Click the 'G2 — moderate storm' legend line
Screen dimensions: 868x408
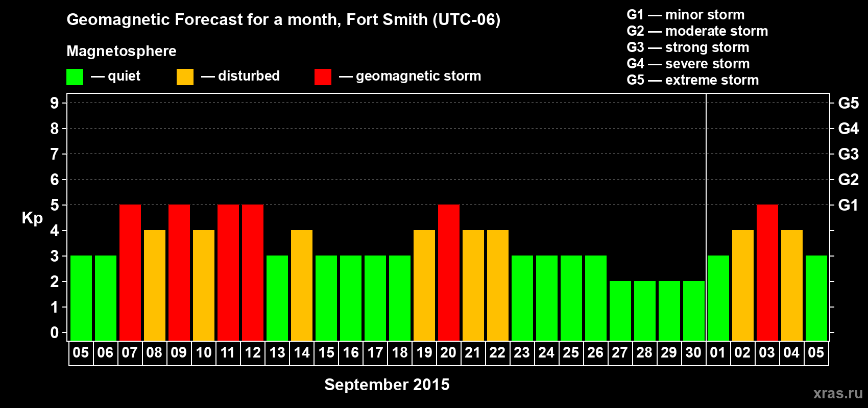pos(697,31)
